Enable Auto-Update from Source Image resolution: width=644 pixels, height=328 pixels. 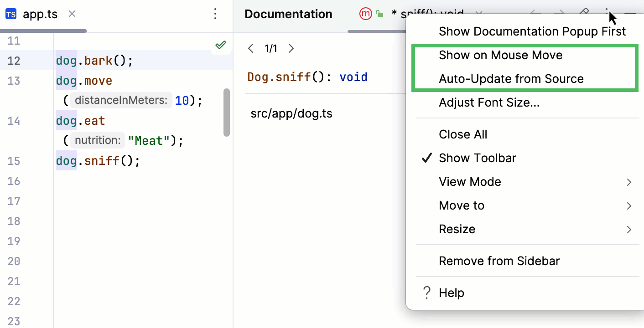coord(511,78)
